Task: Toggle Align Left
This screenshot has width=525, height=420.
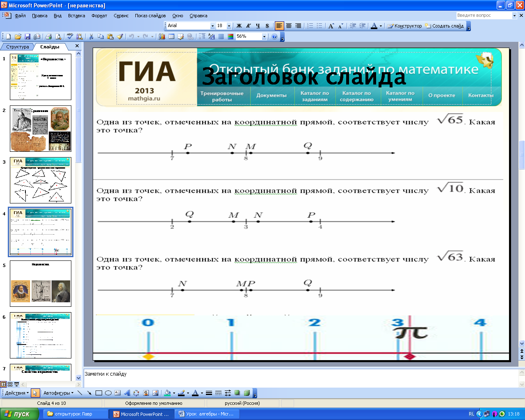Action: coord(279,26)
